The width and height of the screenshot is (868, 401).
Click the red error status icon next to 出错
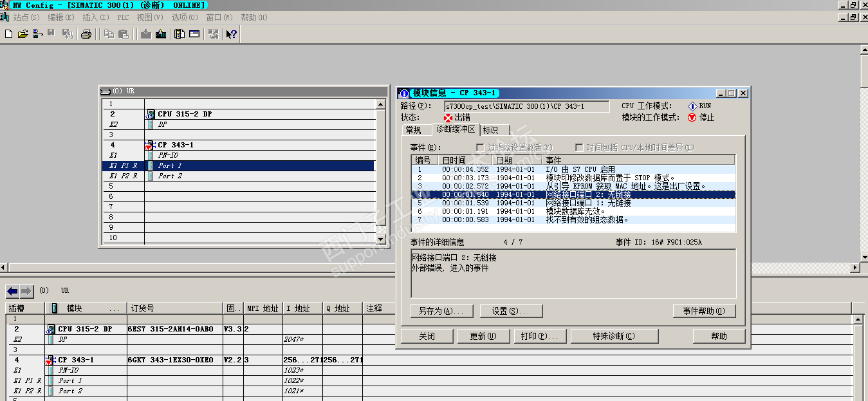point(448,118)
